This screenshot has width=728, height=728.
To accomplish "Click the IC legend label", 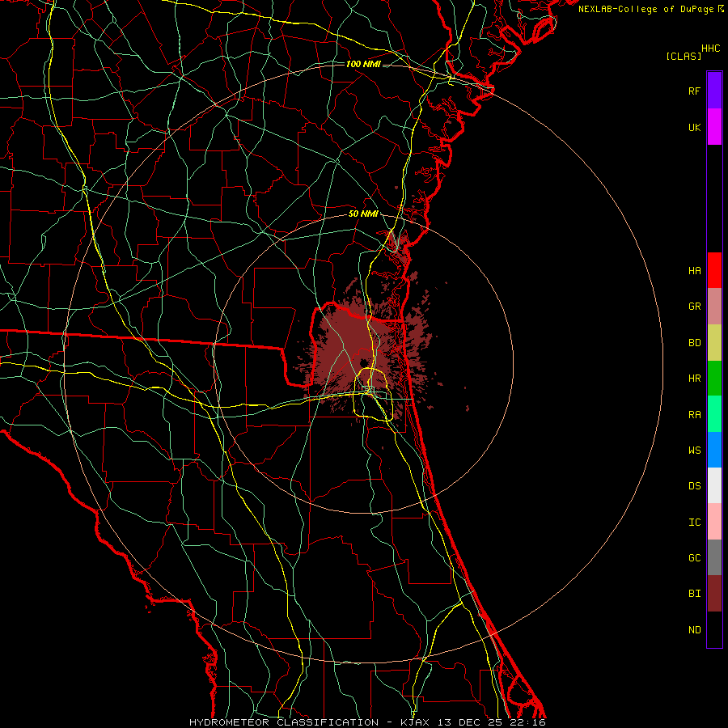I will tap(694, 523).
